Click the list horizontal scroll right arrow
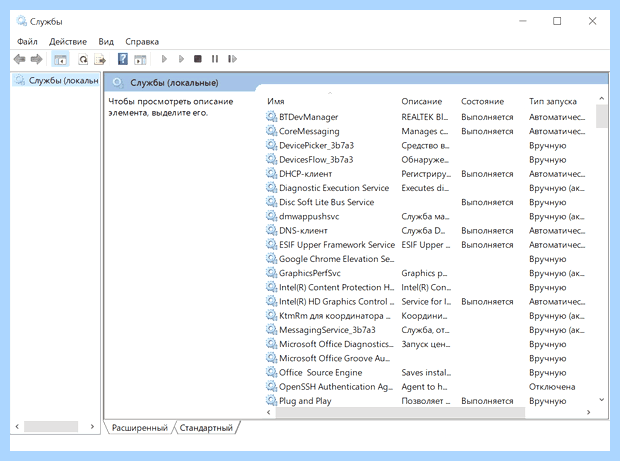The width and height of the screenshot is (620, 461). (x=589, y=412)
